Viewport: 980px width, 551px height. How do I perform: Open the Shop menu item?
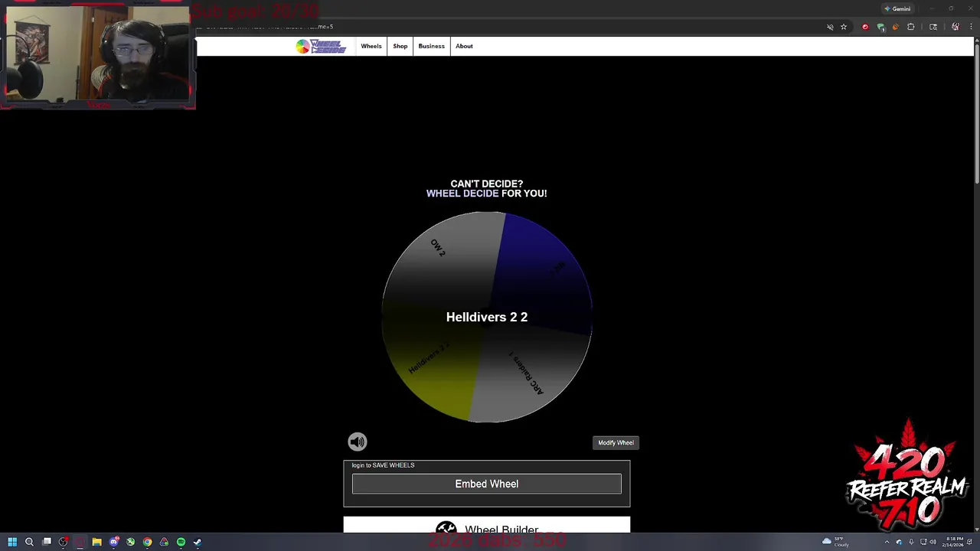pos(400,46)
